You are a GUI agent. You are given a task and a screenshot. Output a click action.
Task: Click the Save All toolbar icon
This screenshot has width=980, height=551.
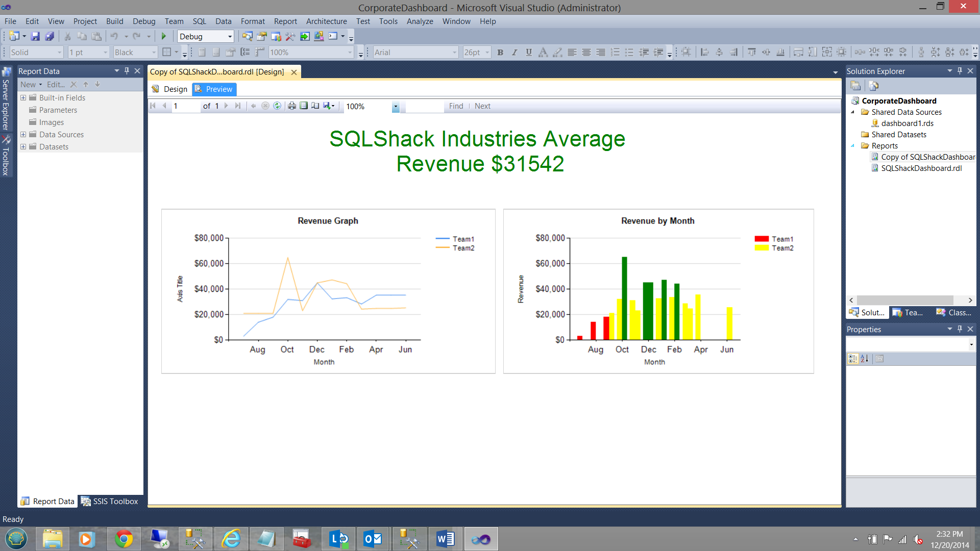[x=50, y=36]
